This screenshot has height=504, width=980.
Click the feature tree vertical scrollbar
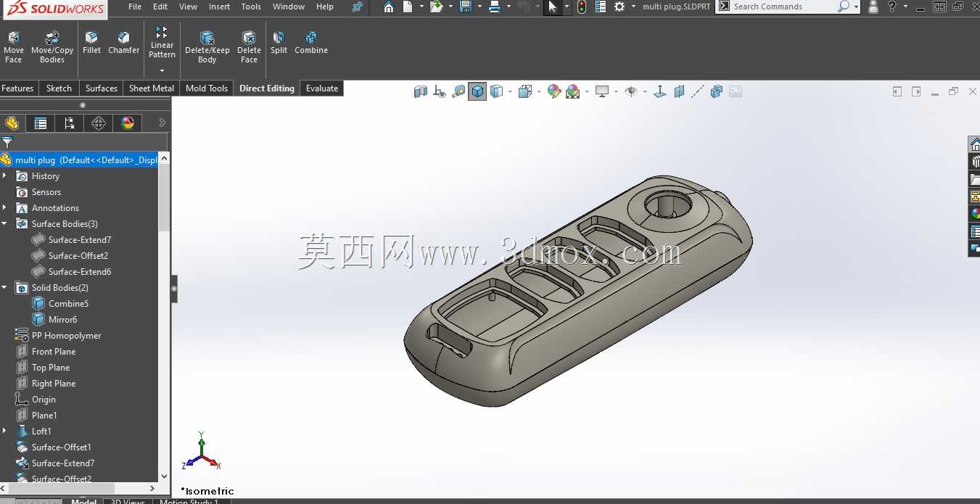(164, 198)
